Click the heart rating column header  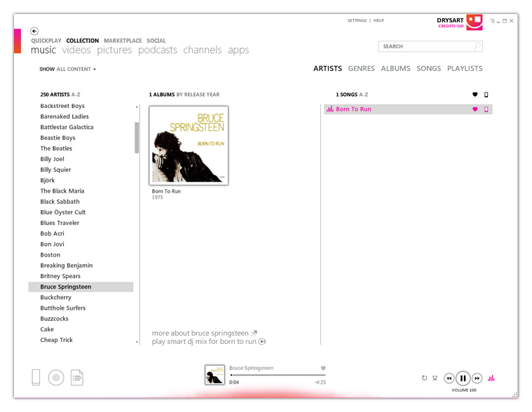coord(475,95)
